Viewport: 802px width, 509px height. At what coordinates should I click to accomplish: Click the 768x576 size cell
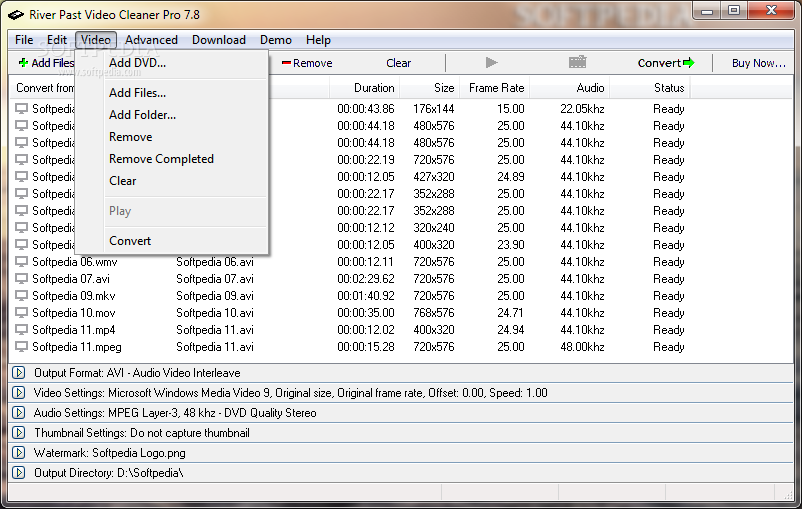tap(434, 313)
